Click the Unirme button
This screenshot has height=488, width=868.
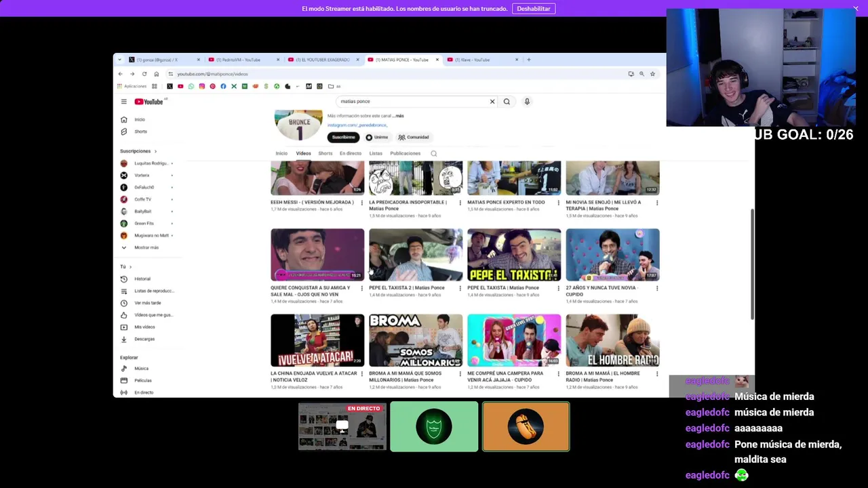coord(377,137)
